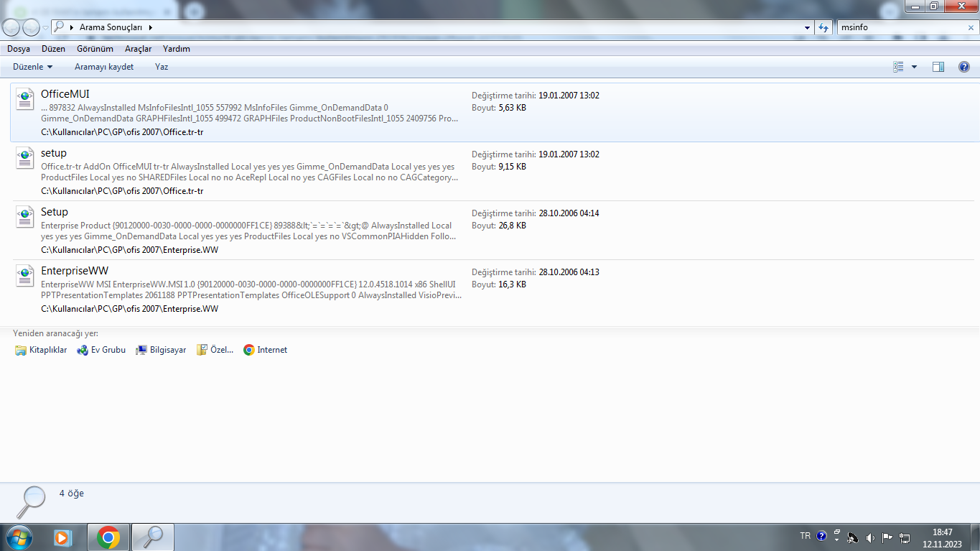The image size is (980, 551).
Task: Click the 16,3 KB size value
Action: pos(513,284)
